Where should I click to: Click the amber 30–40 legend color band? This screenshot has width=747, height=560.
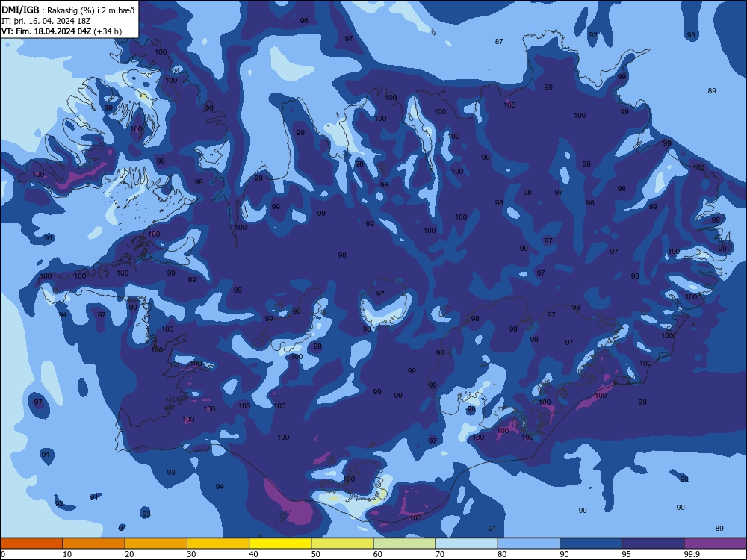pyautogui.click(x=218, y=544)
